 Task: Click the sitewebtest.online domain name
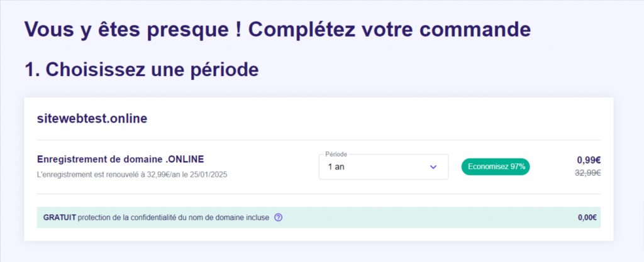pyautogui.click(x=92, y=119)
